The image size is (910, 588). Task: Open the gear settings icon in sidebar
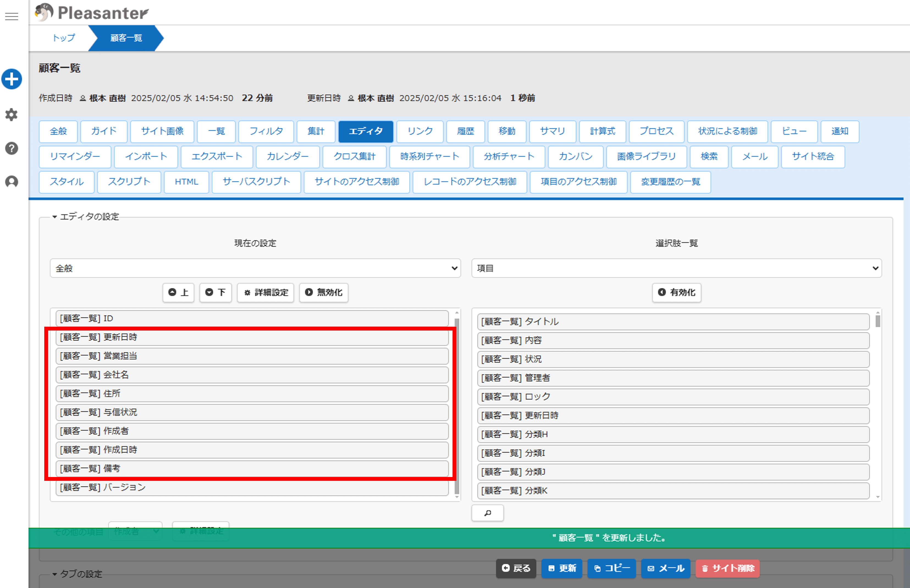coord(12,115)
